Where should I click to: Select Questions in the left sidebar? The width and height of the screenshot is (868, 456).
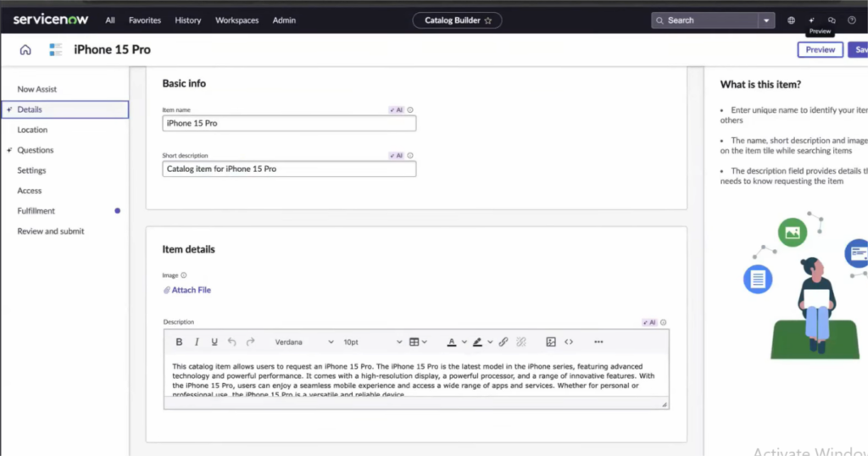tap(36, 150)
